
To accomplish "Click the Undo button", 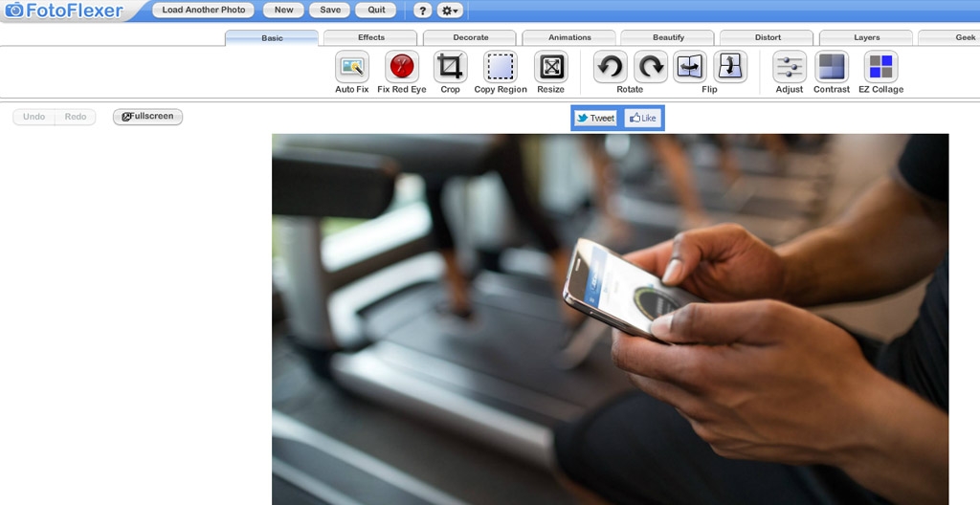I will [x=33, y=117].
